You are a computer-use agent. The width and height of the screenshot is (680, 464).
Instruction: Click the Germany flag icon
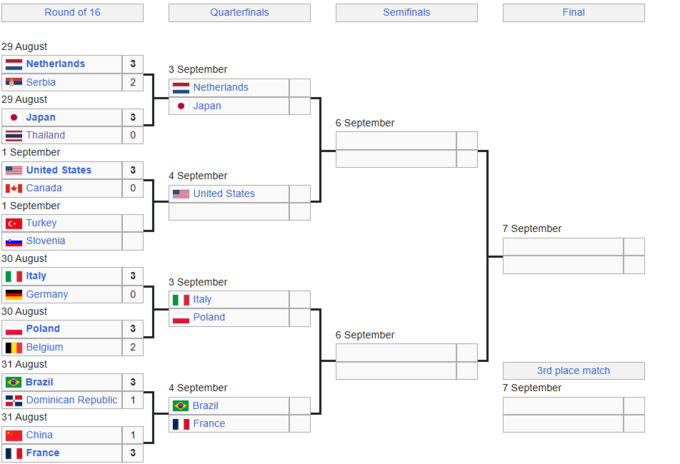pyautogui.click(x=14, y=294)
